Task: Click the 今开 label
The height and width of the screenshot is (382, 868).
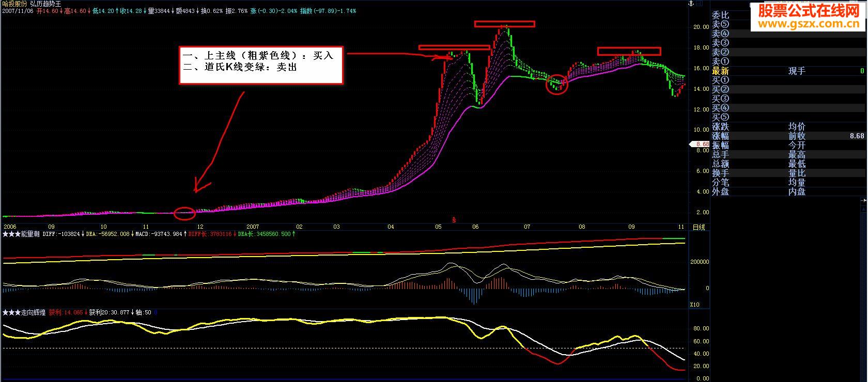Action: click(797, 145)
